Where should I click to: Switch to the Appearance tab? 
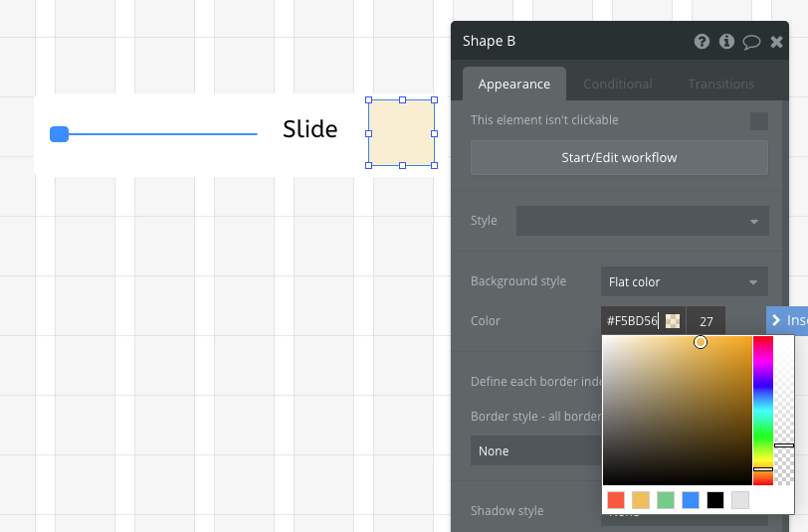tap(513, 85)
